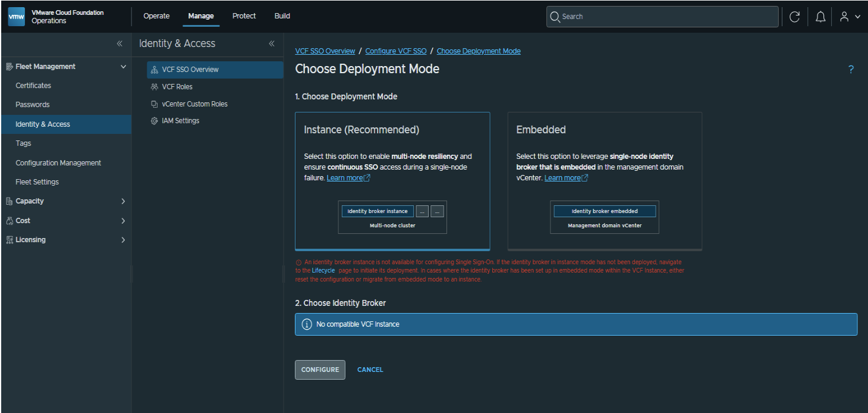Image resolution: width=868 pixels, height=413 pixels.
Task: Click the VMware vmw logo
Action: [x=17, y=17]
